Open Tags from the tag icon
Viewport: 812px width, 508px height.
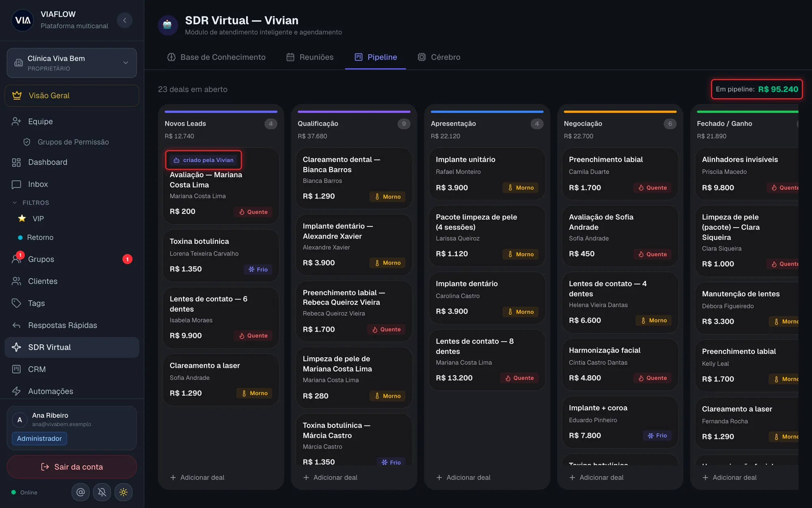click(16, 303)
